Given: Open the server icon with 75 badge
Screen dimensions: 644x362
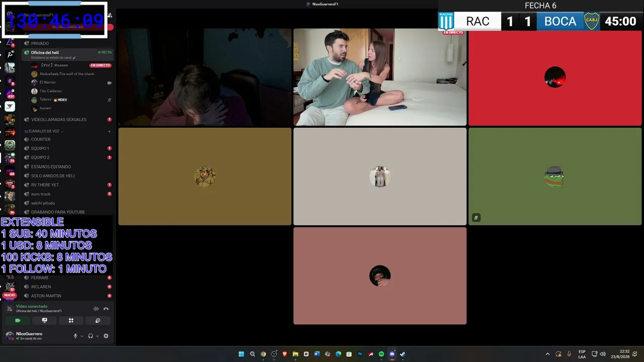Looking at the screenshot, I should [10, 158].
